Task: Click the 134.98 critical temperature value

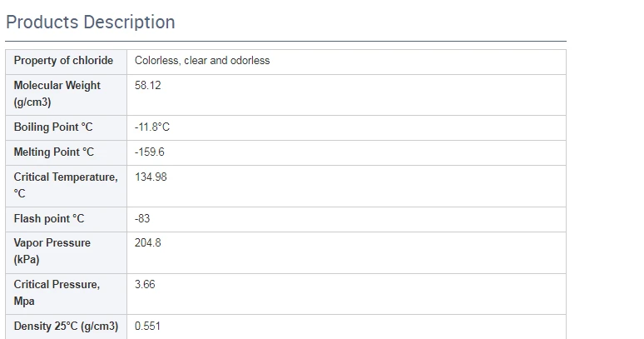Action: 151,177
